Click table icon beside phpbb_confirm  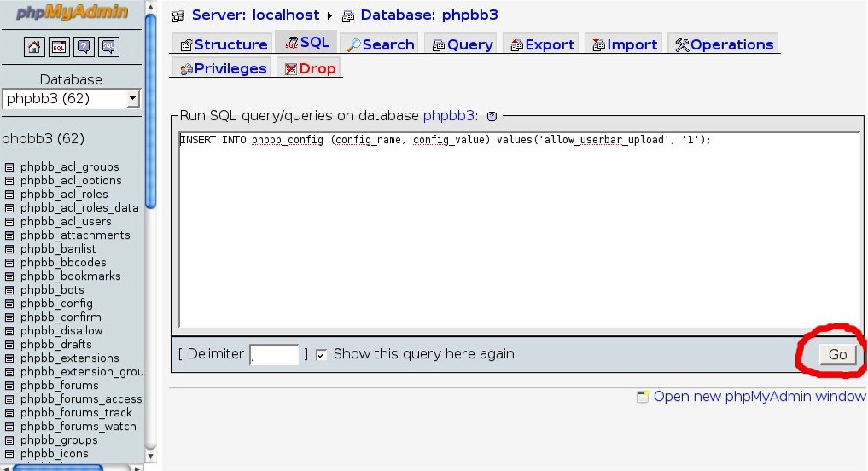click(9, 317)
